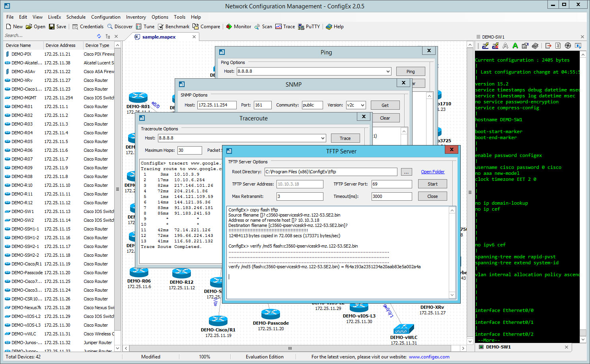This screenshot has height=364, width=590.
Task: Click the DEMO-R06 router on the map
Action: pyautogui.click(x=139, y=273)
